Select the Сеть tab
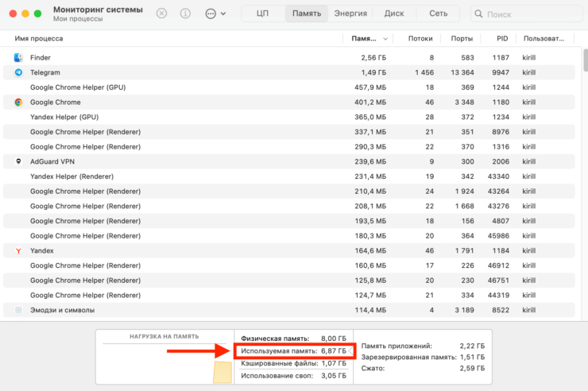The height and width of the screenshot is (391, 588). [438, 14]
